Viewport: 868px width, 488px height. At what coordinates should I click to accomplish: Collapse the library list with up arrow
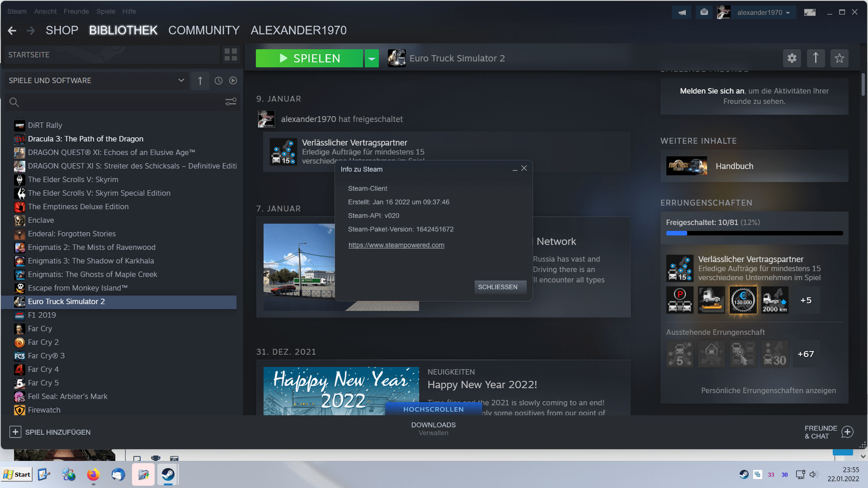pos(200,80)
